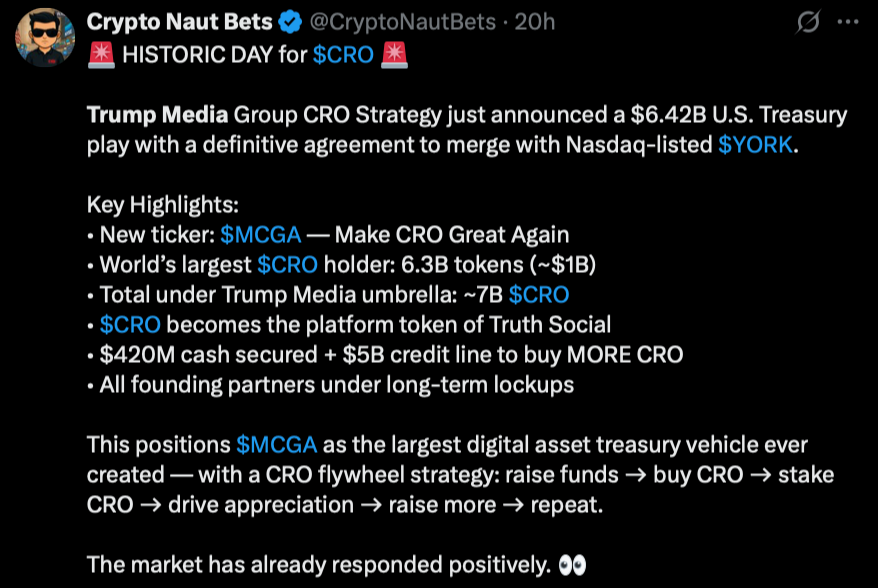878x588 pixels.
Task: Open the Crypto Naut Bets profile avatar
Action: [45, 37]
